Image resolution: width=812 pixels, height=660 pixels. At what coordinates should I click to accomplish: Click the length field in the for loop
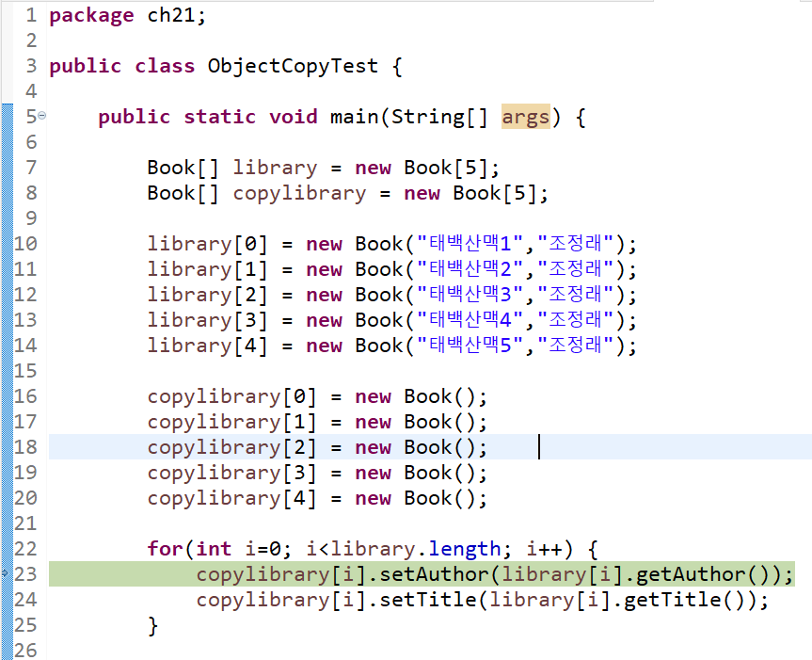pos(465,549)
